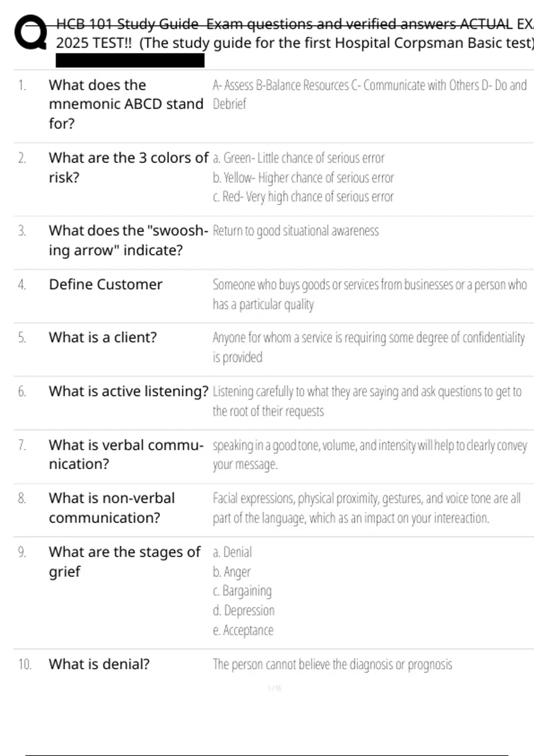Click the page number indicator 1/16

click(275, 688)
